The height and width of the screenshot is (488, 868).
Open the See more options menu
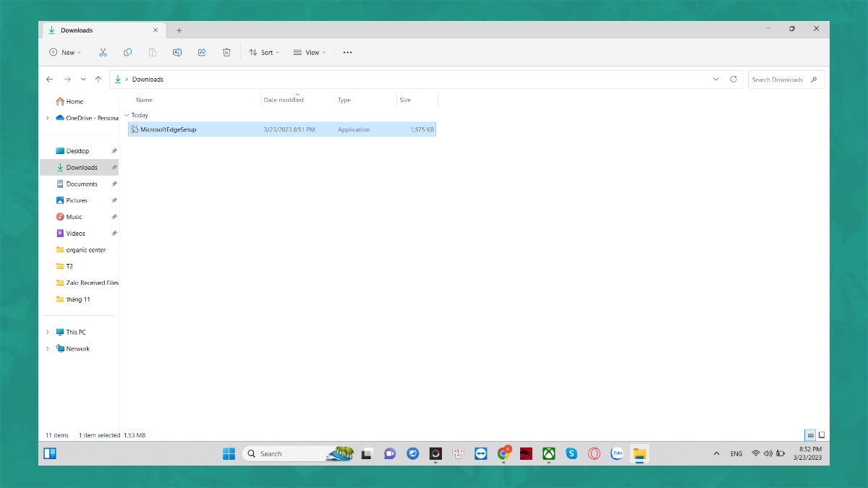point(347,52)
